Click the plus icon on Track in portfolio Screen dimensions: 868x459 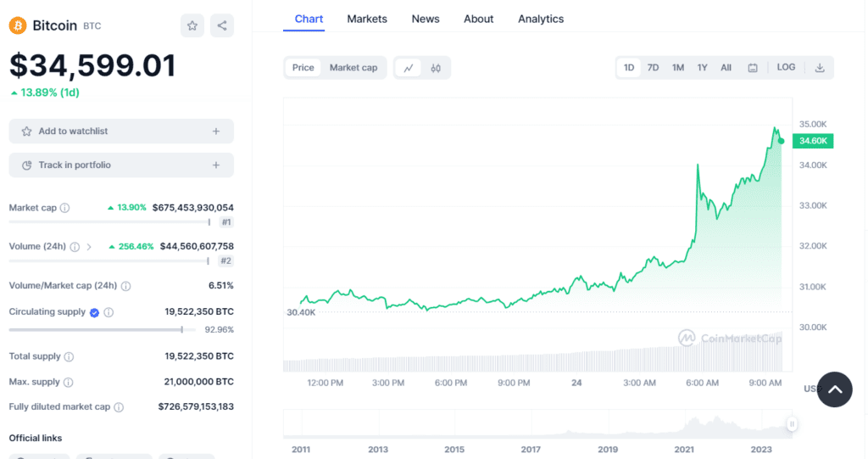click(x=216, y=165)
